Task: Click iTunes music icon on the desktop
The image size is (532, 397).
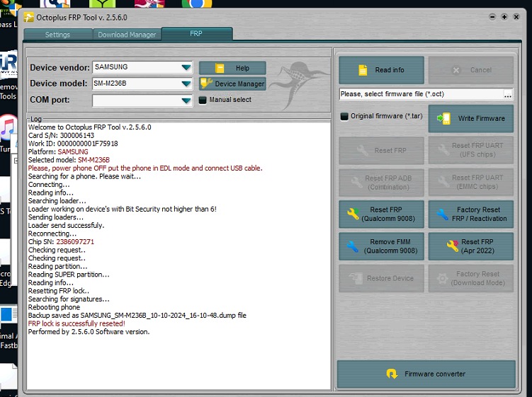Action: tap(8, 129)
